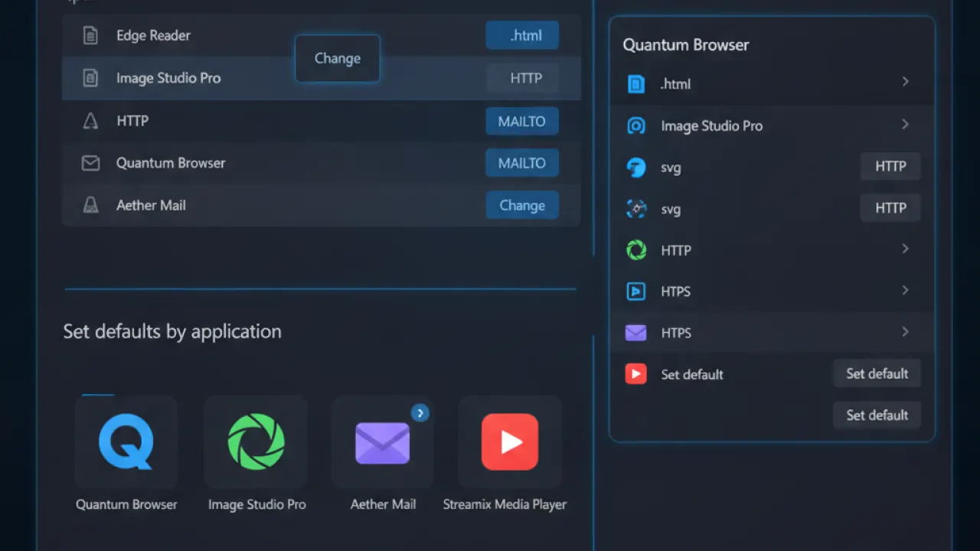Image resolution: width=980 pixels, height=551 pixels.
Task: Click the envelope icon beside Quantum Browser row
Action: tap(90, 163)
